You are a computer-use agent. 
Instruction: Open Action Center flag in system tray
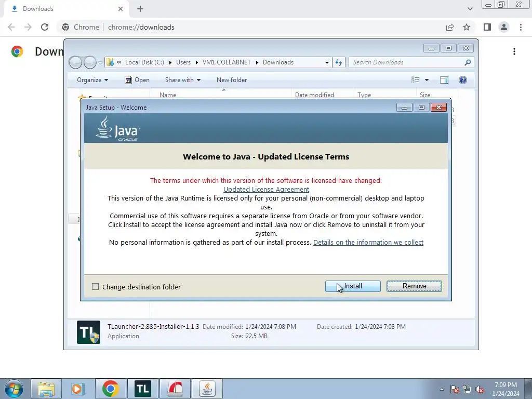pyautogui.click(x=455, y=390)
